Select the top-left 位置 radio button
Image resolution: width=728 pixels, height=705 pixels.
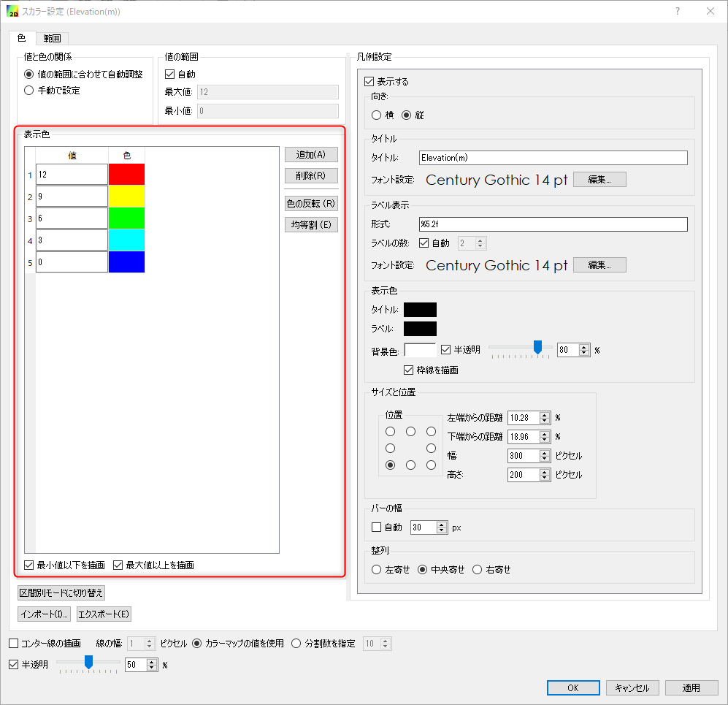pos(391,432)
